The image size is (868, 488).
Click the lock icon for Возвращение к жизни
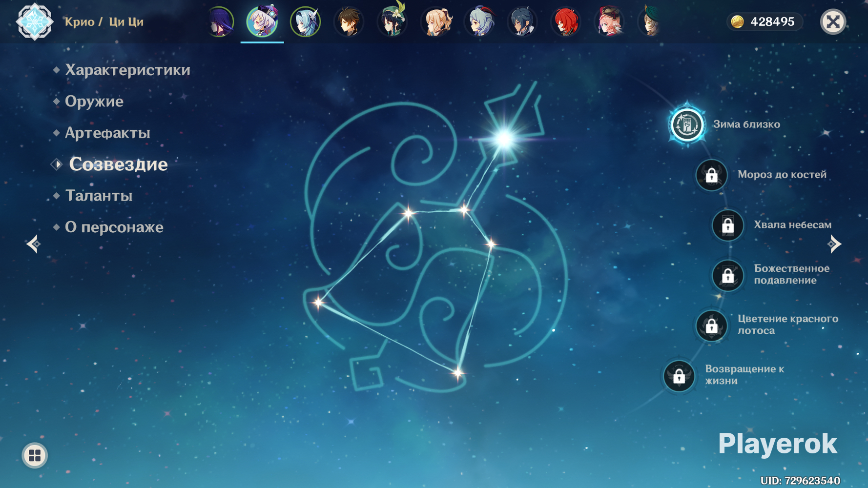click(679, 376)
